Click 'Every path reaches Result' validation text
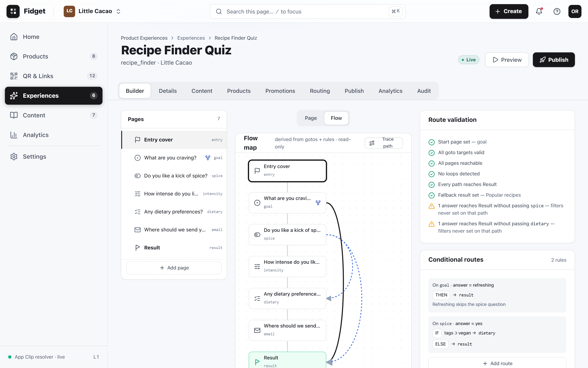The height and width of the screenshot is (368, 588). tap(467, 184)
